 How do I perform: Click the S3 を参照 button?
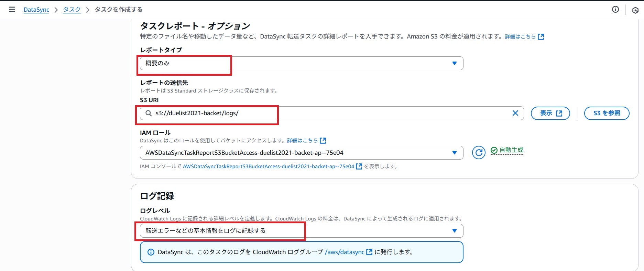tap(607, 113)
